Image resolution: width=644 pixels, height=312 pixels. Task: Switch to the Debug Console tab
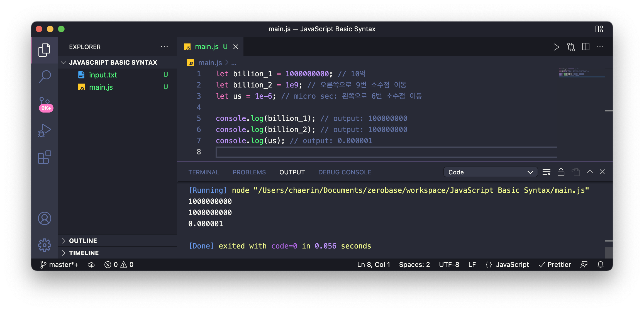coord(345,172)
